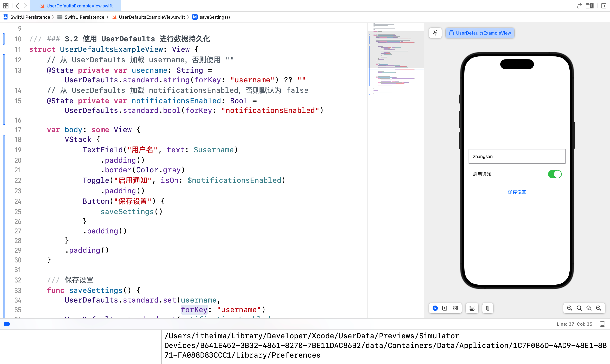Open SwiftUIPersistence folder jump bar item
This screenshot has height=364, width=610.
coord(81,17)
